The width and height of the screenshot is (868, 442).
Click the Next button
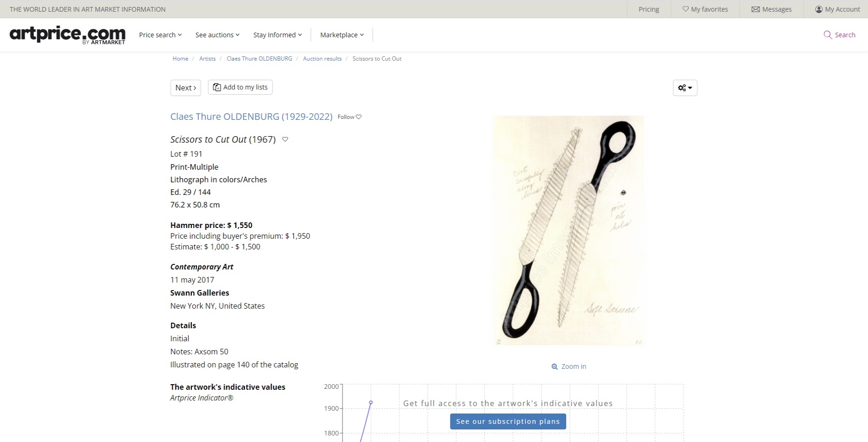coord(185,88)
